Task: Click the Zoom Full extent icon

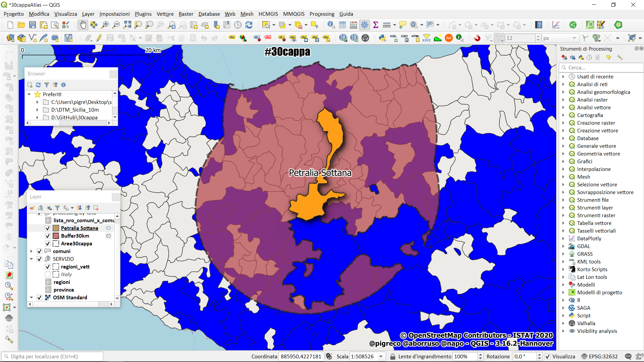Action: click(x=127, y=25)
